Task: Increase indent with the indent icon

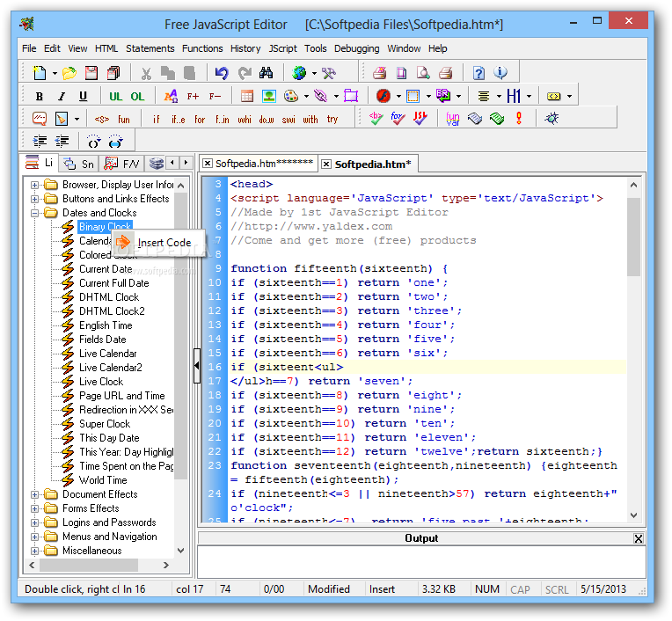Action: click(x=40, y=141)
